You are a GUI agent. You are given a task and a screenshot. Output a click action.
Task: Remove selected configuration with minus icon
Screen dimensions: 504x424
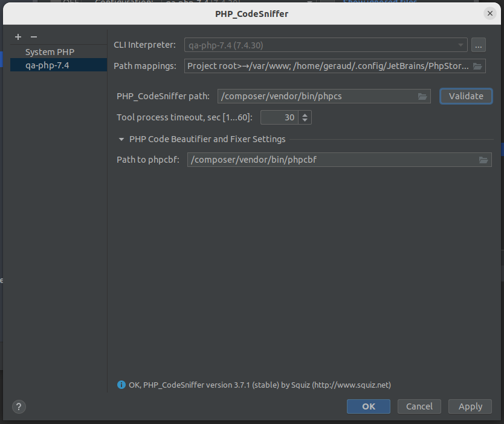[34, 37]
